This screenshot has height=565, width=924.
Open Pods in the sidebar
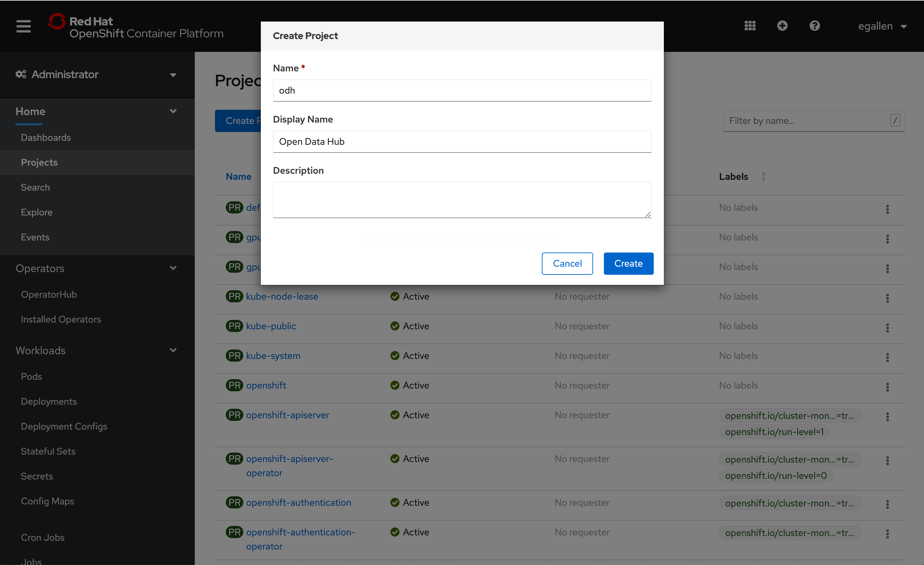[x=31, y=376]
